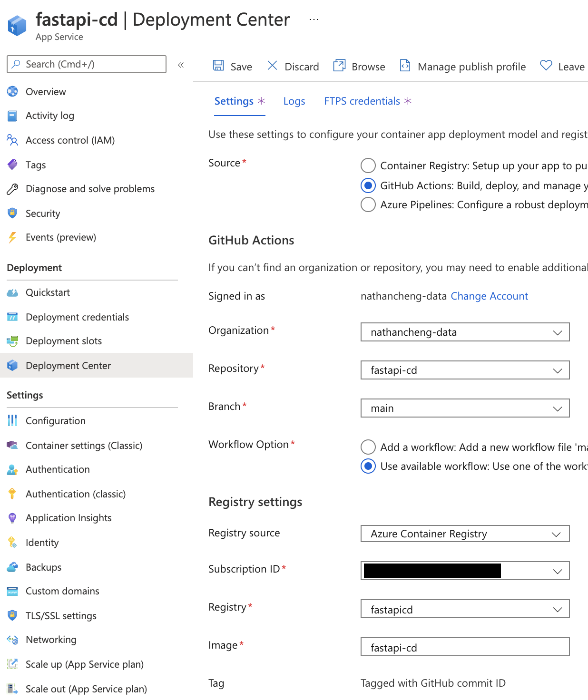This screenshot has height=700, width=588.
Task: Click the Events lightning bolt icon
Action: pos(12,237)
